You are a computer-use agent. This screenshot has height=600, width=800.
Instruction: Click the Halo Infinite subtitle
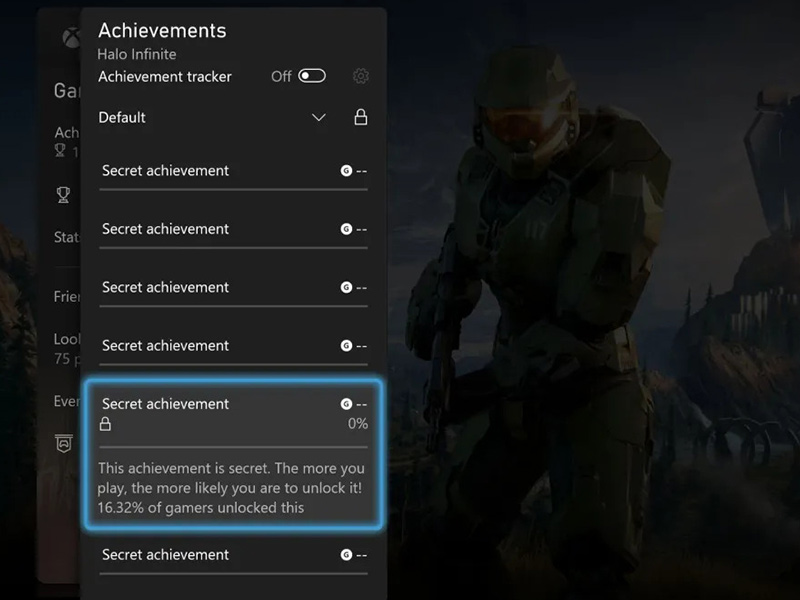[137, 54]
